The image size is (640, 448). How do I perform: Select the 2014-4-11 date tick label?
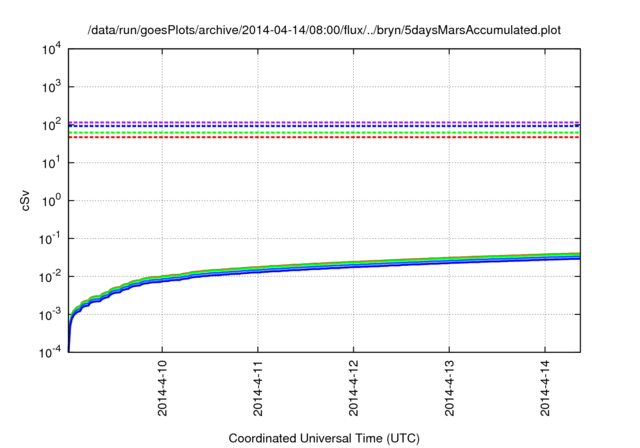(258, 388)
